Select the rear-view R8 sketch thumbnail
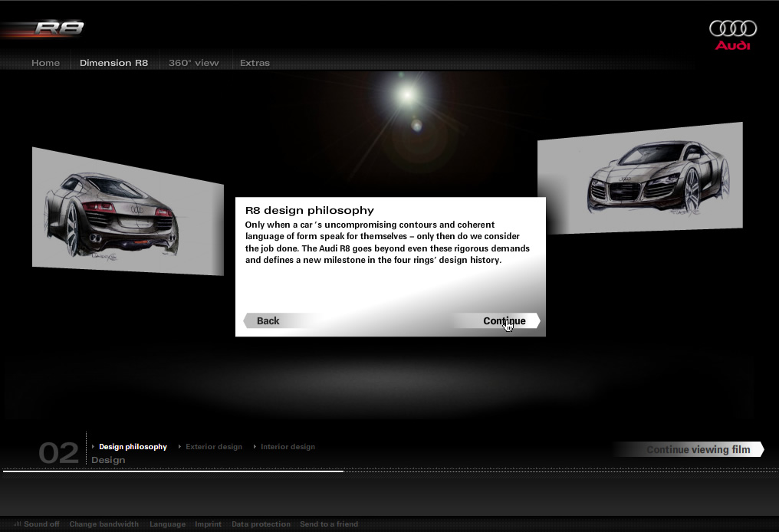This screenshot has width=779, height=532. [x=128, y=212]
